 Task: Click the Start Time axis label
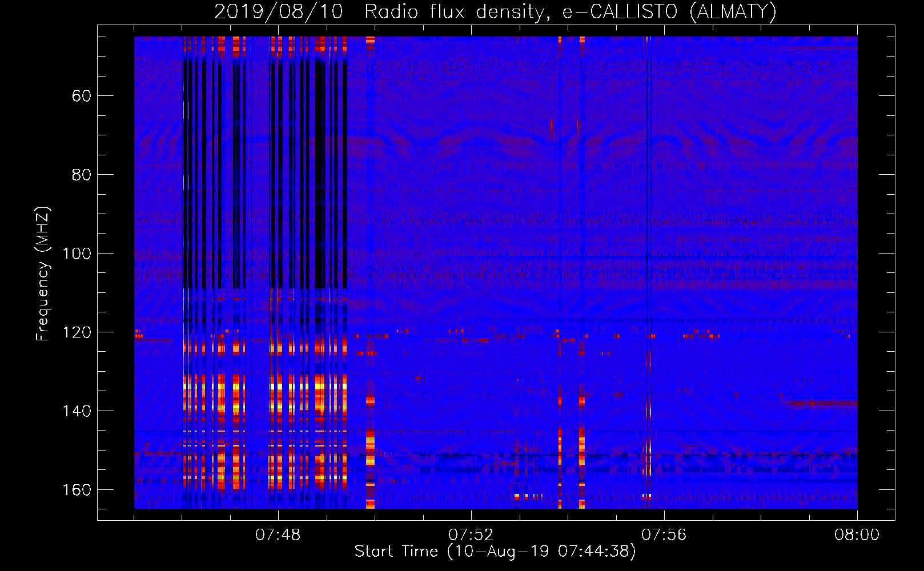[495, 552]
